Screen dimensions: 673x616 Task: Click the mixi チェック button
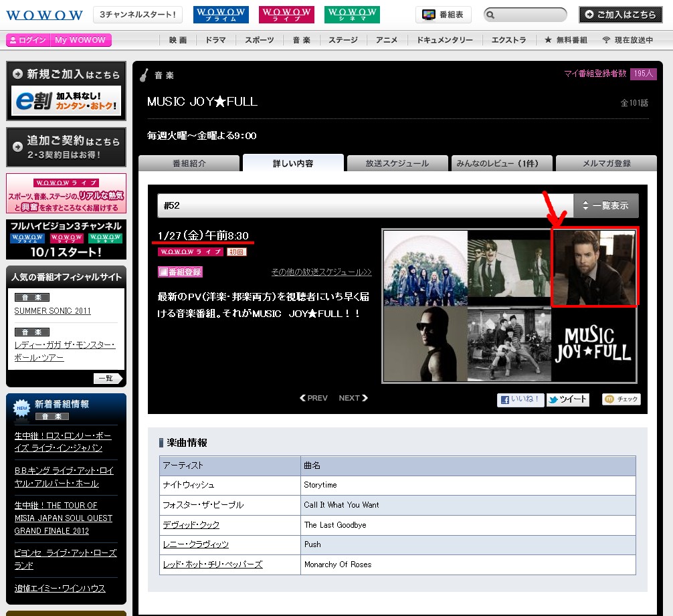pyautogui.click(x=621, y=399)
